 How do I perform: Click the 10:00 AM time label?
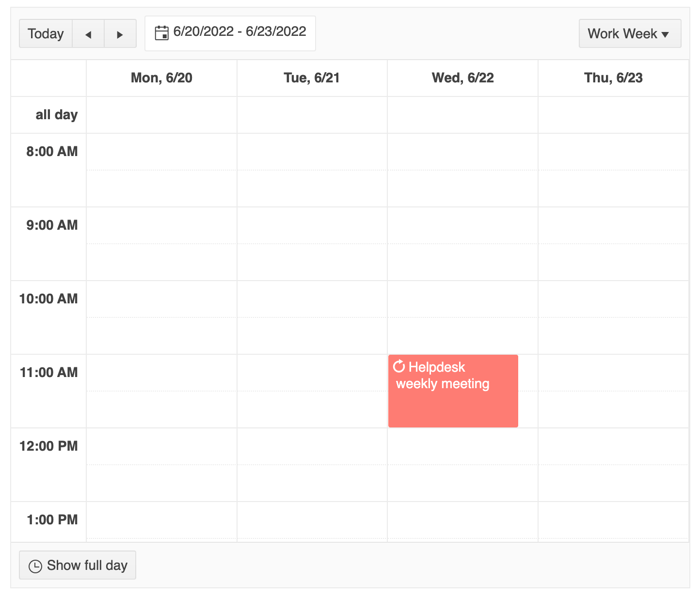pos(48,299)
